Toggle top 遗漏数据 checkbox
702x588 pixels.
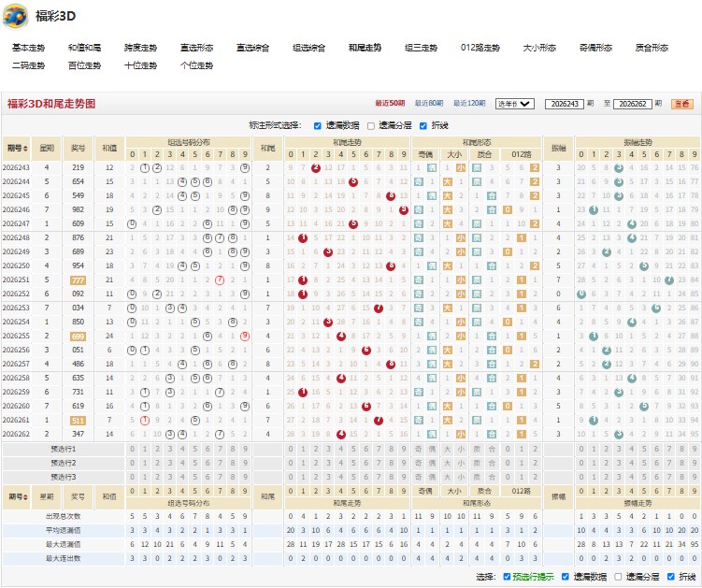coord(318,126)
